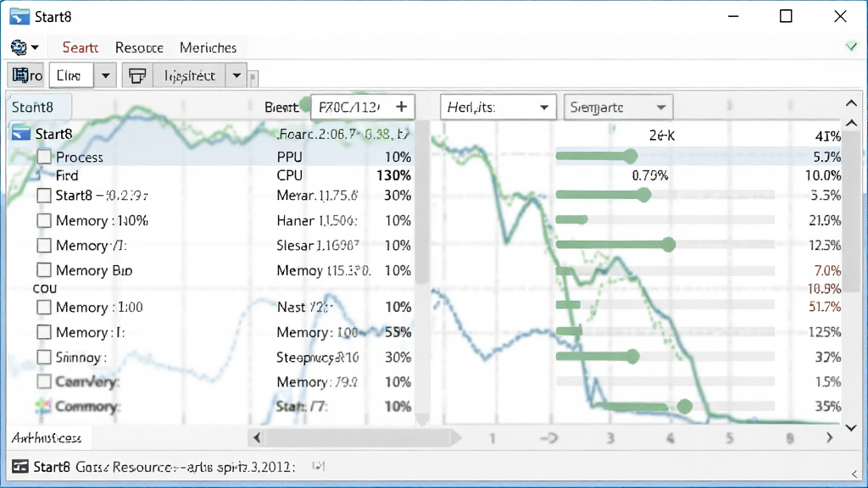Click the Start8 tree root icon

pyautogui.click(x=21, y=133)
